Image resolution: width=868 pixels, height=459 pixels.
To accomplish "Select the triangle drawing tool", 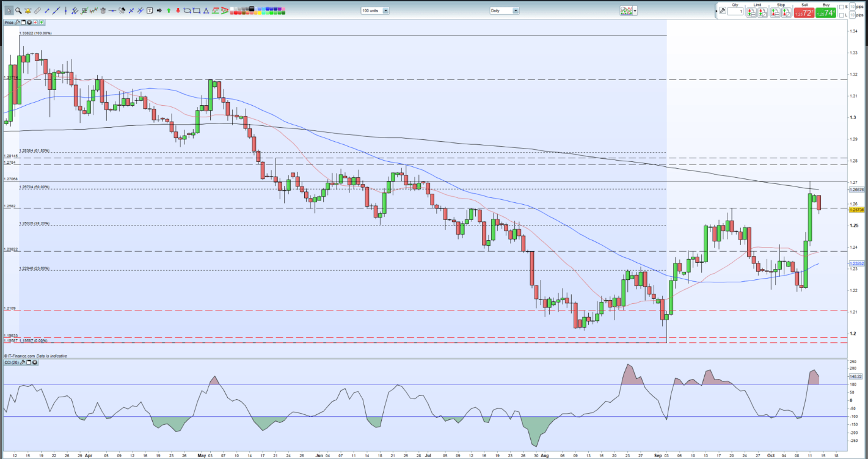I will pyautogui.click(x=206, y=10).
